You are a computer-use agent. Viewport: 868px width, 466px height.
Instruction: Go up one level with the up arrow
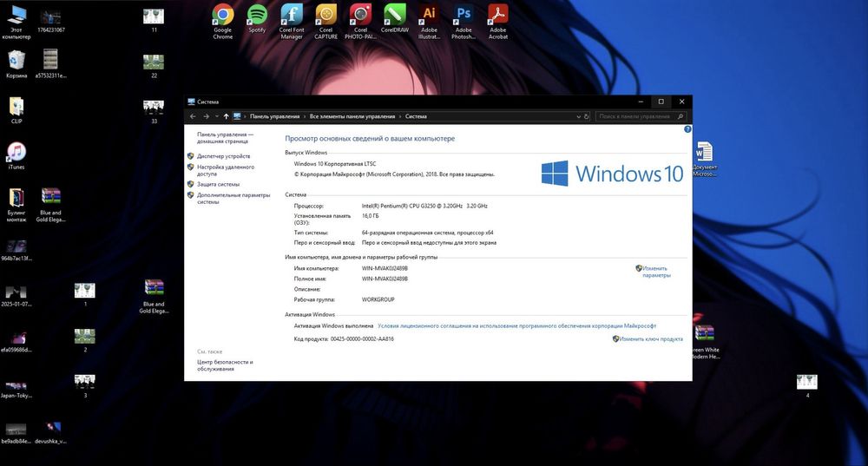(227, 116)
